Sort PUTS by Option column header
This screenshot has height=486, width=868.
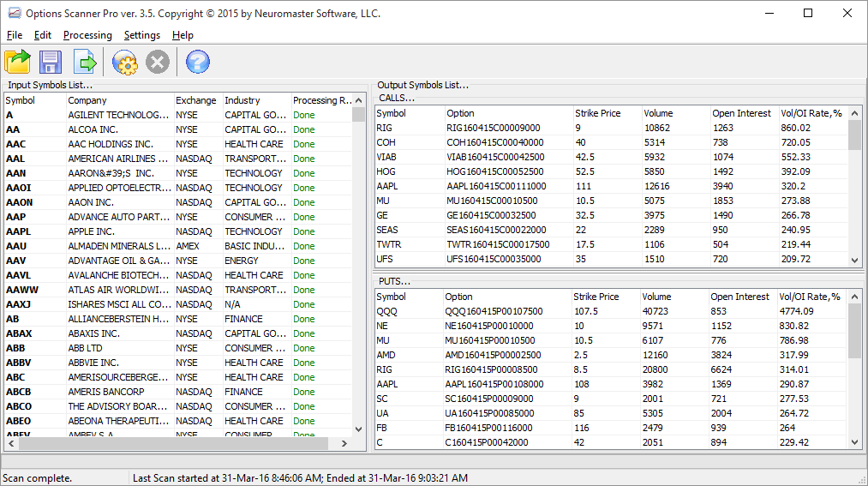506,297
